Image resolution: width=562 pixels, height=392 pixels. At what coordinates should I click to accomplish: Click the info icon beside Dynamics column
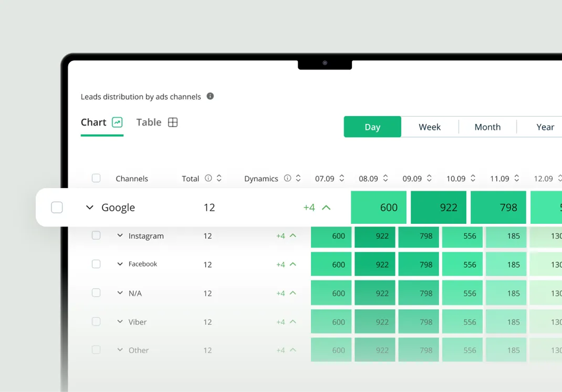[x=288, y=178]
